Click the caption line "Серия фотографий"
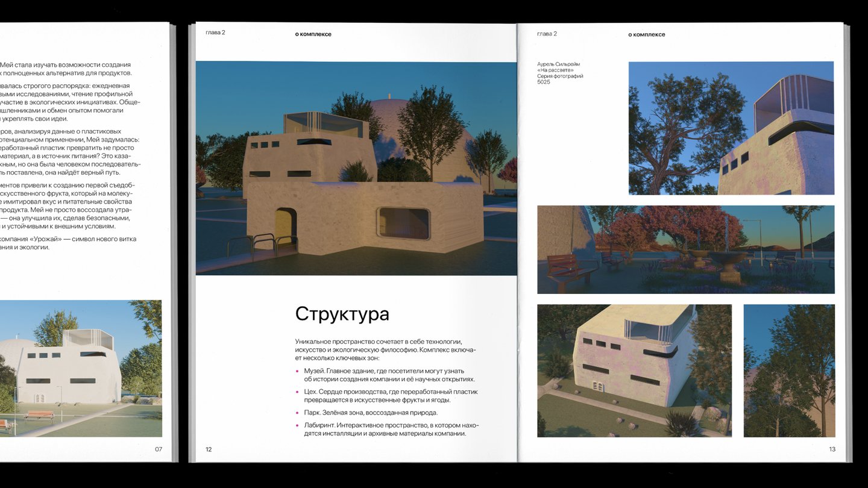Viewport: 868px width, 488px height. click(560, 77)
